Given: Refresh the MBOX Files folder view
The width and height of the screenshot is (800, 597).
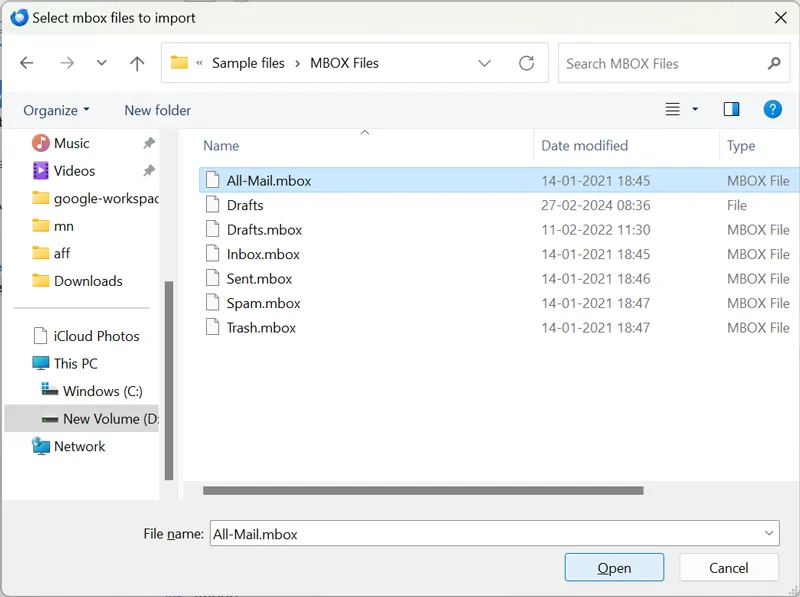Looking at the screenshot, I should click(526, 63).
